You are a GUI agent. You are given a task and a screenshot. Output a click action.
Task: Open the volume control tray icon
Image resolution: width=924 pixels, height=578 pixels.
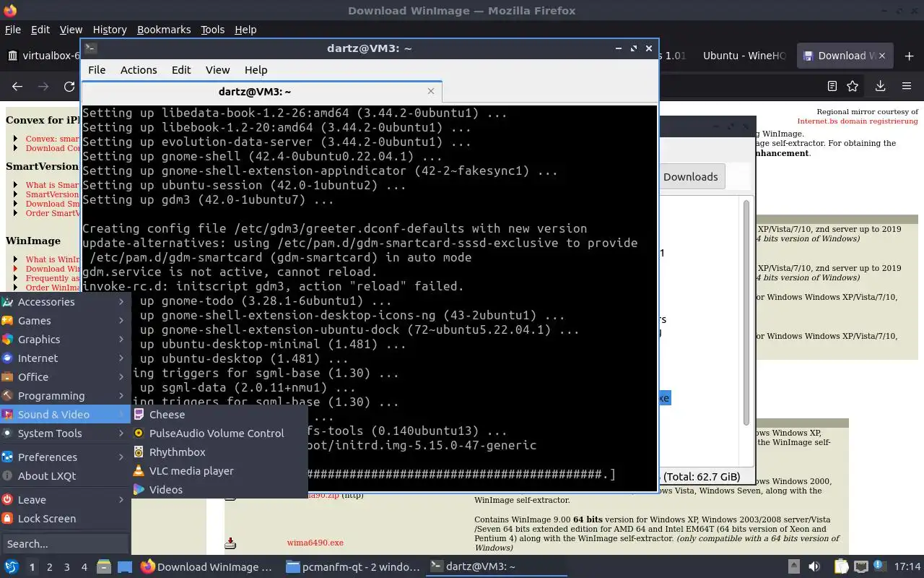tap(814, 567)
